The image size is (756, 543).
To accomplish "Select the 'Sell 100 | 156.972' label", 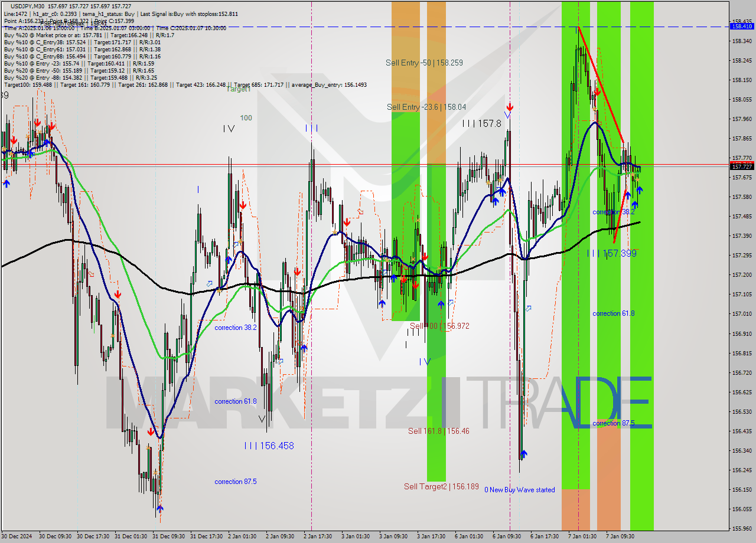I will [439, 326].
